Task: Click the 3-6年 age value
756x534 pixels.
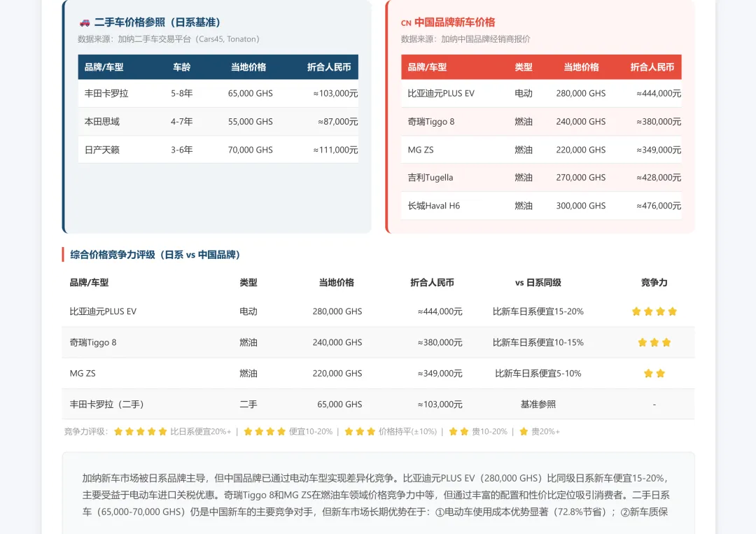Action: [x=182, y=150]
